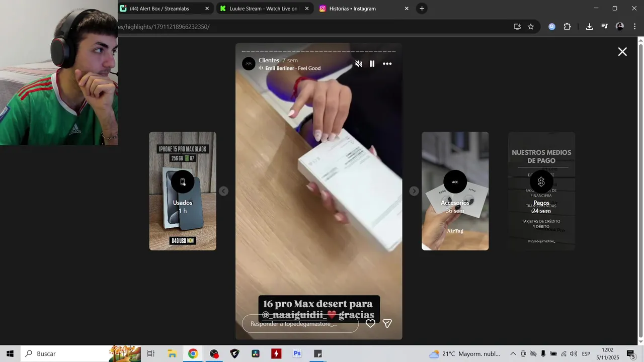Image resolution: width=644 pixels, height=362 pixels.
Task: Close the Streamlabs Alert Box tab
Action: 207,9
